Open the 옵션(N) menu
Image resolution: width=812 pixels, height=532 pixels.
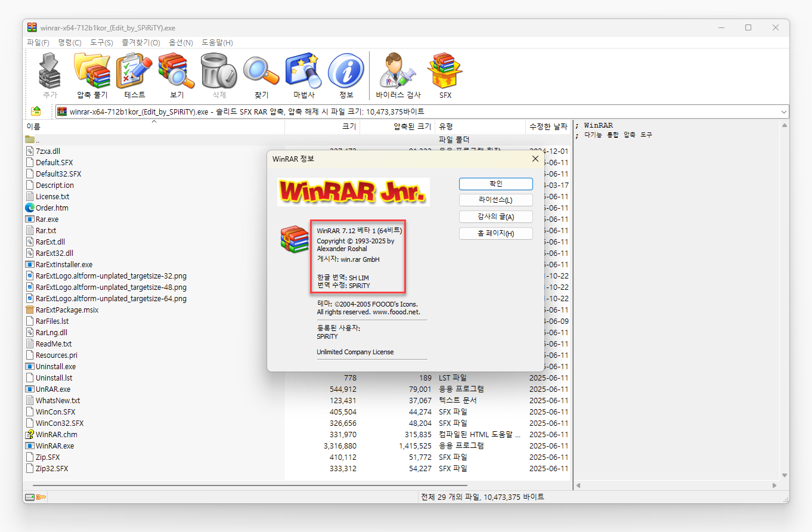pos(181,42)
